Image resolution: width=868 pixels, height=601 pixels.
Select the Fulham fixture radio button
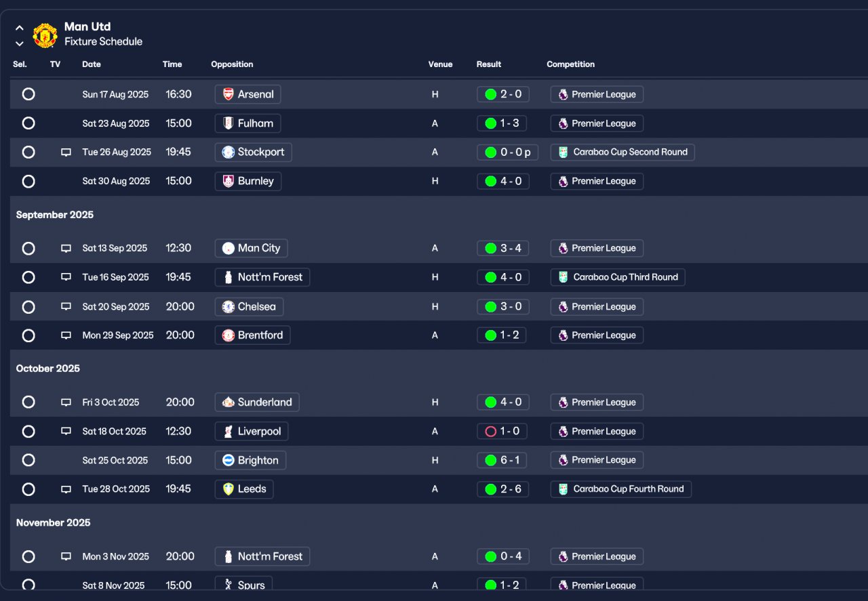tap(28, 123)
